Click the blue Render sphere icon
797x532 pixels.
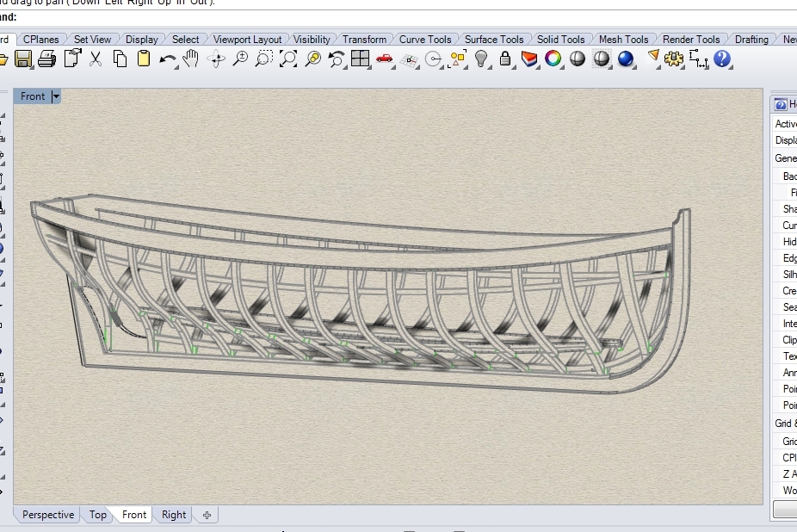point(626,59)
